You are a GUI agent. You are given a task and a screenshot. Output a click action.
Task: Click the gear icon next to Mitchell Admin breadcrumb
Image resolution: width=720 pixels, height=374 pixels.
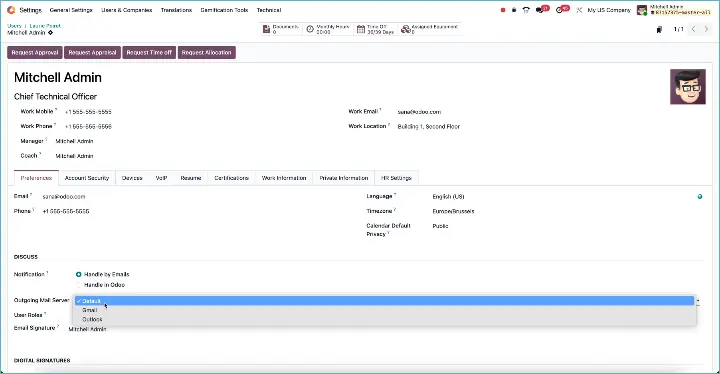point(51,33)
